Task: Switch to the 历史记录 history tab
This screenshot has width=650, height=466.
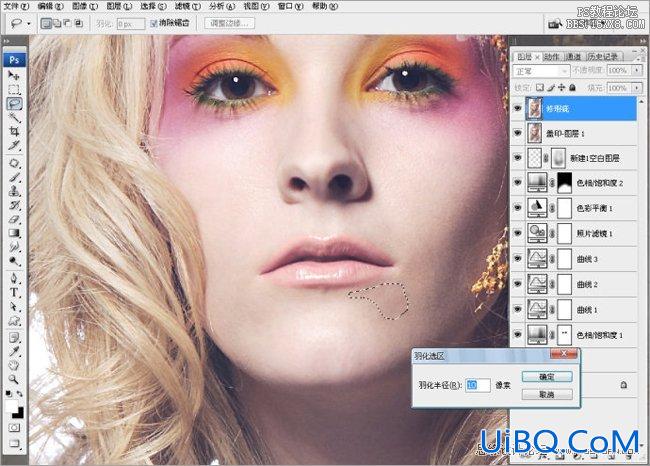Action: tap(602, 57)
